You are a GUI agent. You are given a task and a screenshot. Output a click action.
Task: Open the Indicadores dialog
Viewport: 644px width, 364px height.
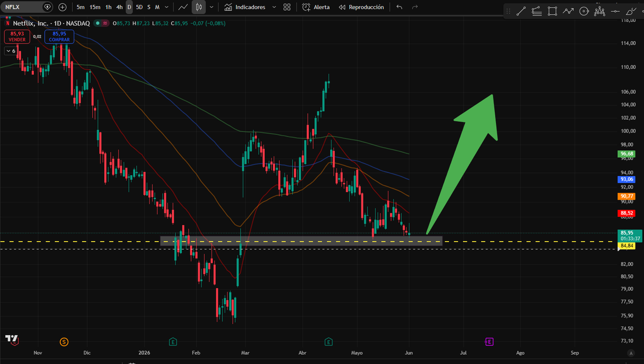[245, 7]
